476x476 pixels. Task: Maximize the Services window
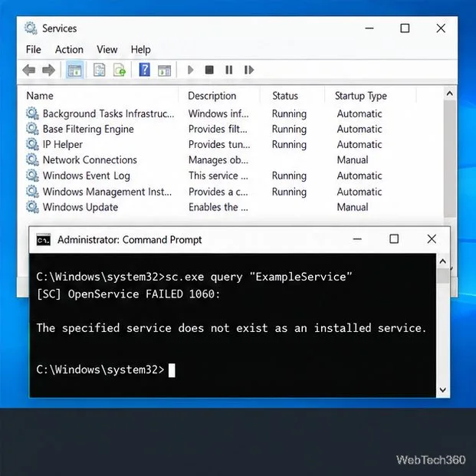[x=405, y=28]
